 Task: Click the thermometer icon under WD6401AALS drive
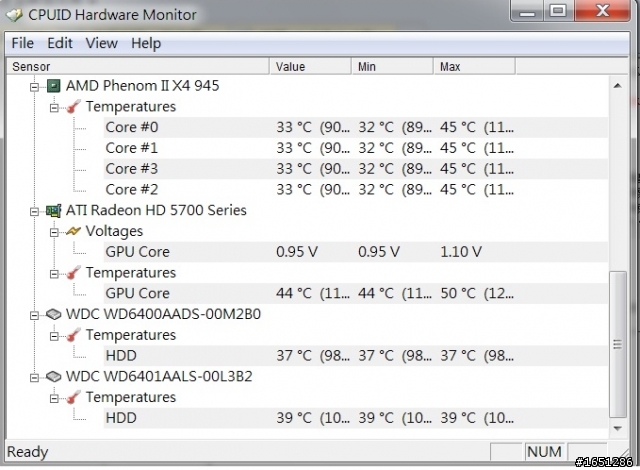point(73,397)
